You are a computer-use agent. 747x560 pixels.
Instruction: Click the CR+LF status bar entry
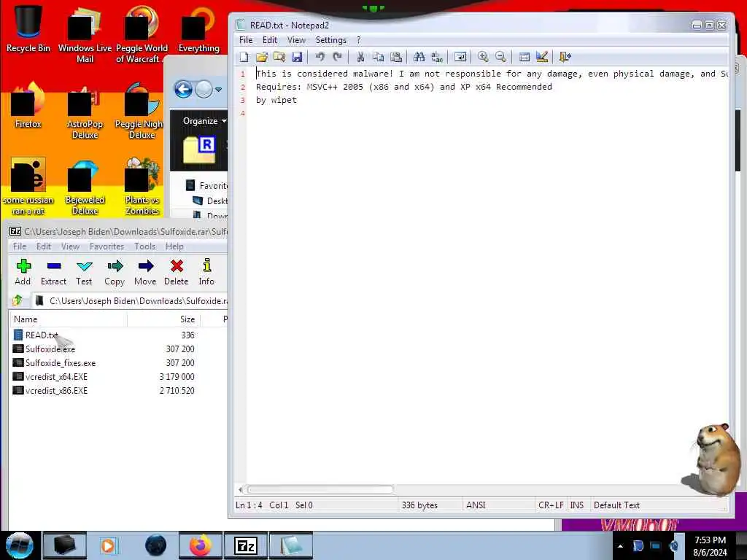click(551, 505)
